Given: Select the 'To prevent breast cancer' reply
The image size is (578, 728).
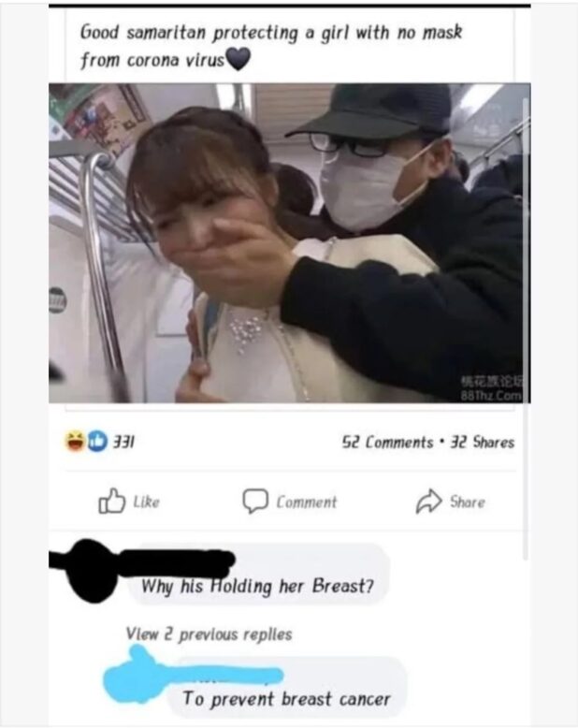Looking at the screenshot, I should 286,699.
